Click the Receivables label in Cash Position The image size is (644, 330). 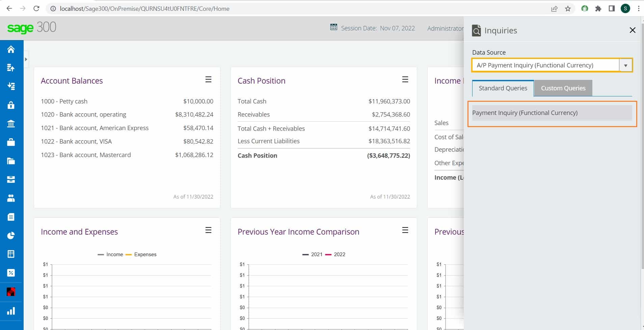(x=253, y=115)
